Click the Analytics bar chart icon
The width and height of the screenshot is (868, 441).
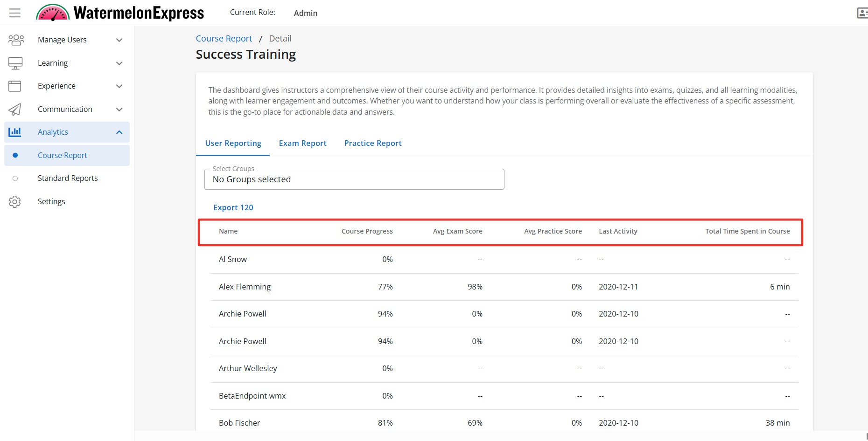coord(15,132)
